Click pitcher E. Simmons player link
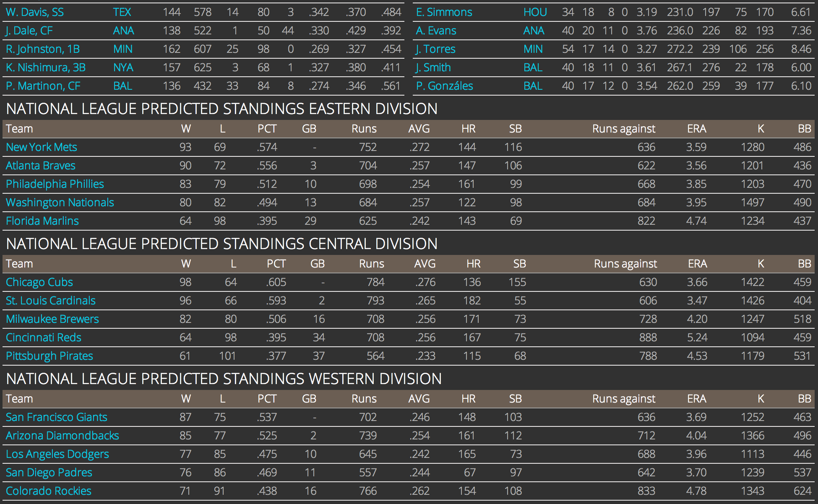The height and width of the screenshot is (504, 818). click(444, 12)
